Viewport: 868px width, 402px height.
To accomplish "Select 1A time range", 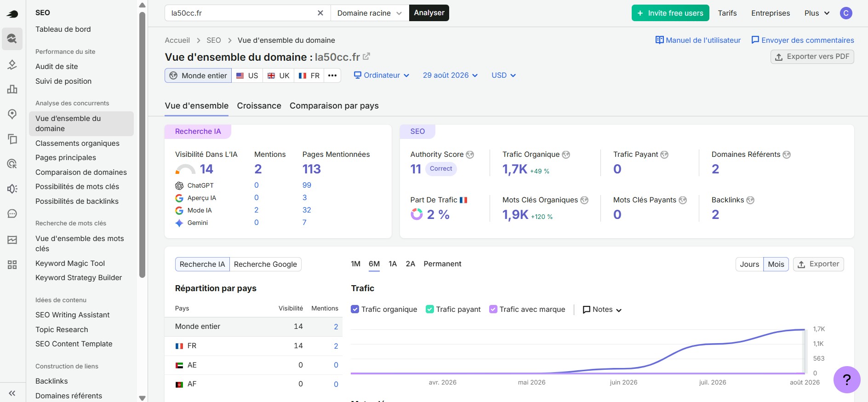I will (393, 264).
